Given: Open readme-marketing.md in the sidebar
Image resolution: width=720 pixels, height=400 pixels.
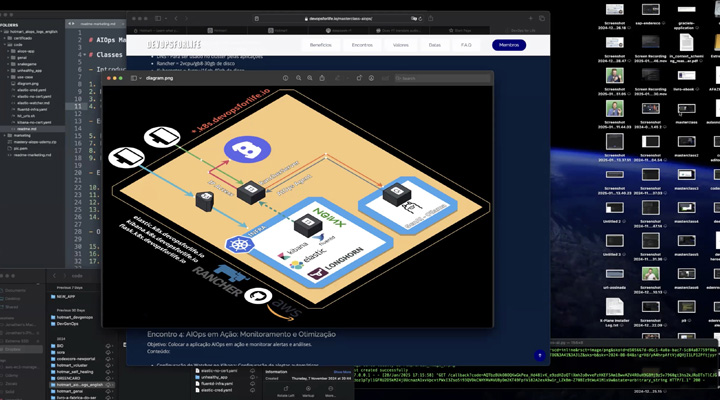Looking at the screenshot, I should pyautogui.click(x=32, y=155).
